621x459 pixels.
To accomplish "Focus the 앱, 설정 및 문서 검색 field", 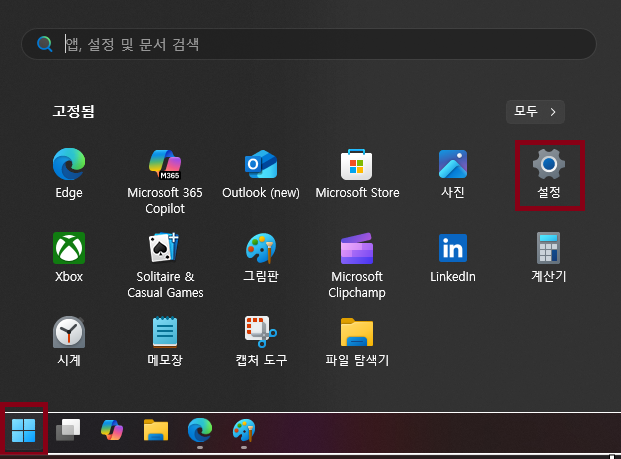I will point(309,44).
